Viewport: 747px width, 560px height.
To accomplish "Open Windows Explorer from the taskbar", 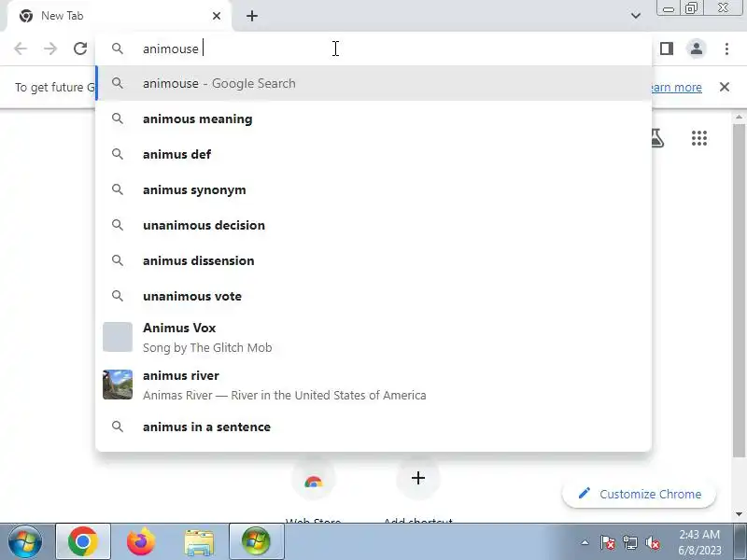I will coord(199,542).
